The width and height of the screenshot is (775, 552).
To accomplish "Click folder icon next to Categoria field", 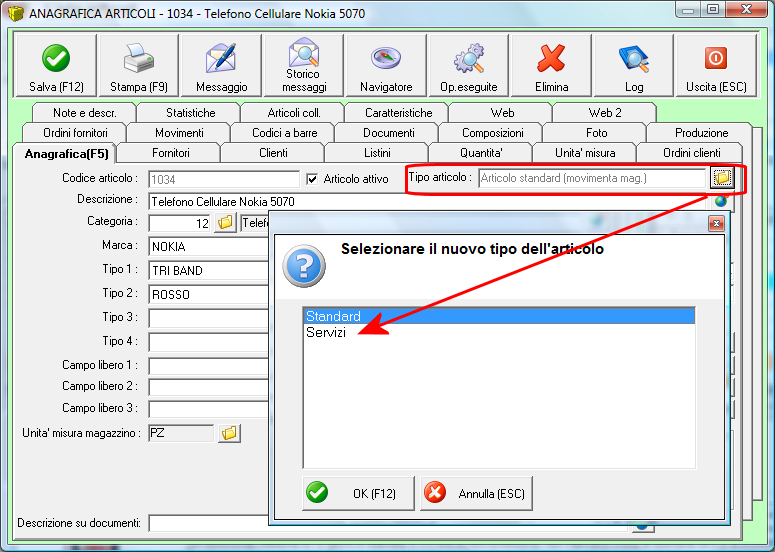I will click(225, 223).
